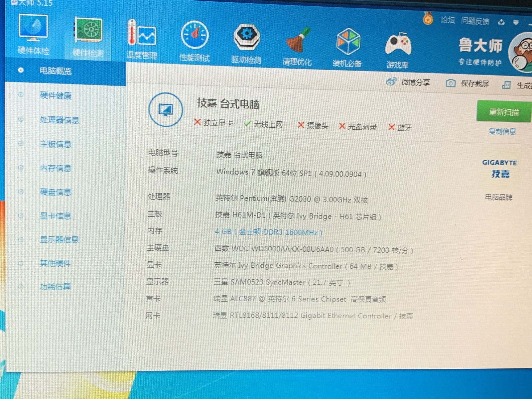This screenshot has width=532, height=399.
Task: Click the ALC887 sound card value
Action: 299,299
